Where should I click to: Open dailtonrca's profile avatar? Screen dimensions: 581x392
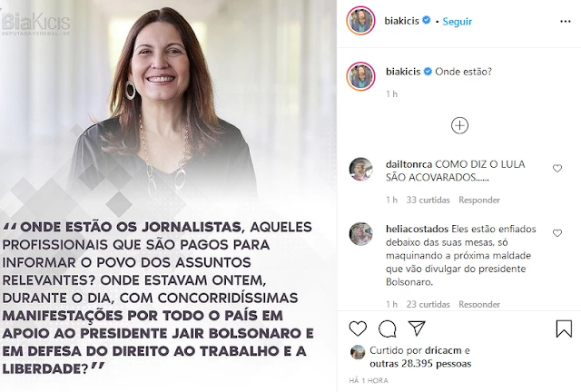pyautogui.click(x=360, y=169)
